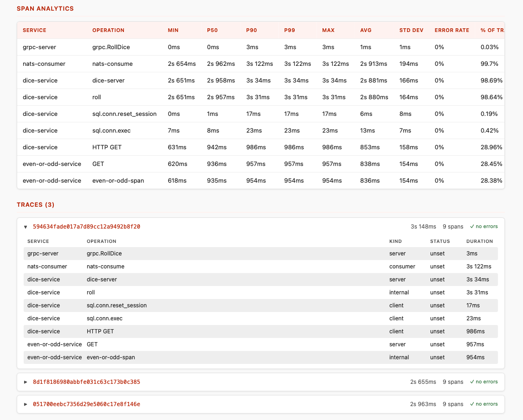The width and height of the screenshot is (523, 420).
Task: Sort by MIN column header
Action: (173, 30)
